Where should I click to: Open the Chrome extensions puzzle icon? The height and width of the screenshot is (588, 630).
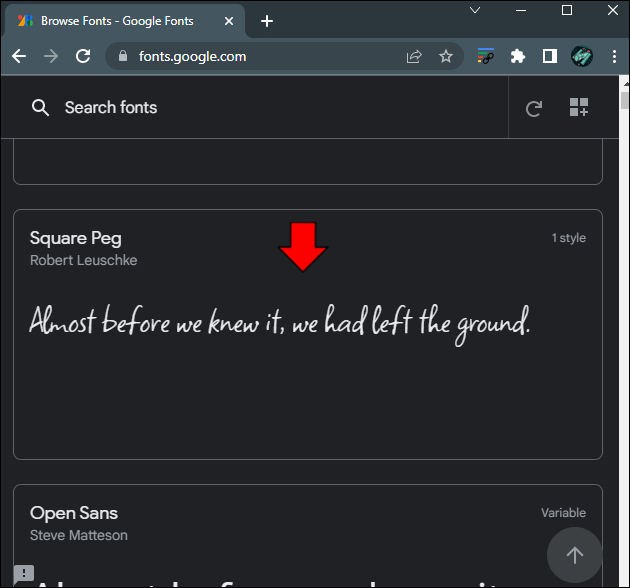tap(517, 57)
